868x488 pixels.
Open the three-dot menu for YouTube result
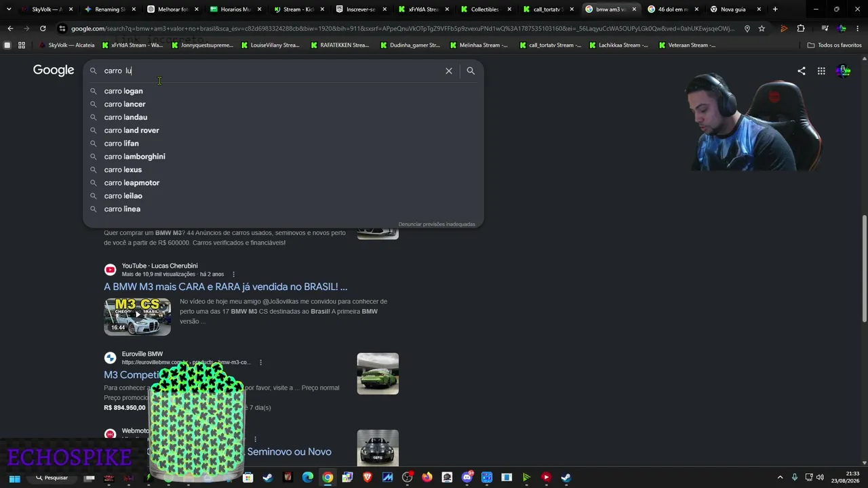[234, 274]
